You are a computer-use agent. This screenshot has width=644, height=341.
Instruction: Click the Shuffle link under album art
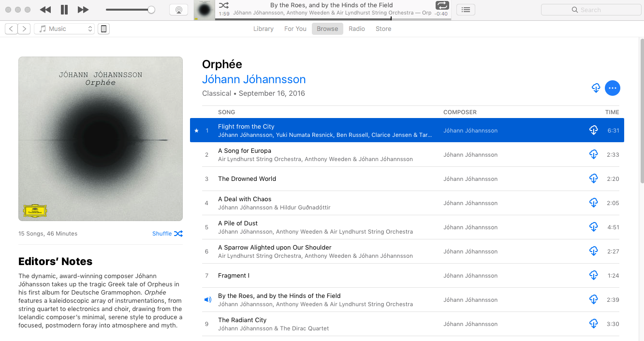point(167,234)
